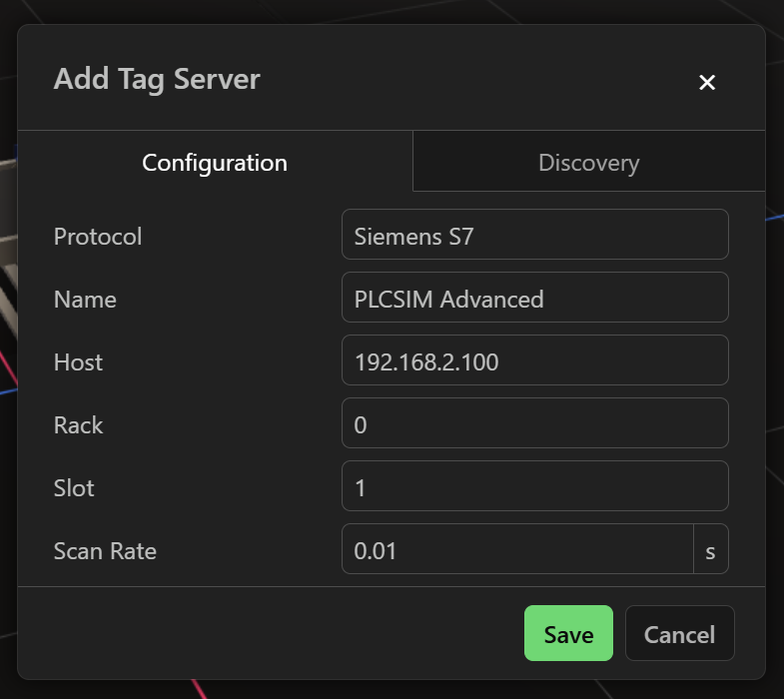Select the Slot value field

click(x=534, y=486)
